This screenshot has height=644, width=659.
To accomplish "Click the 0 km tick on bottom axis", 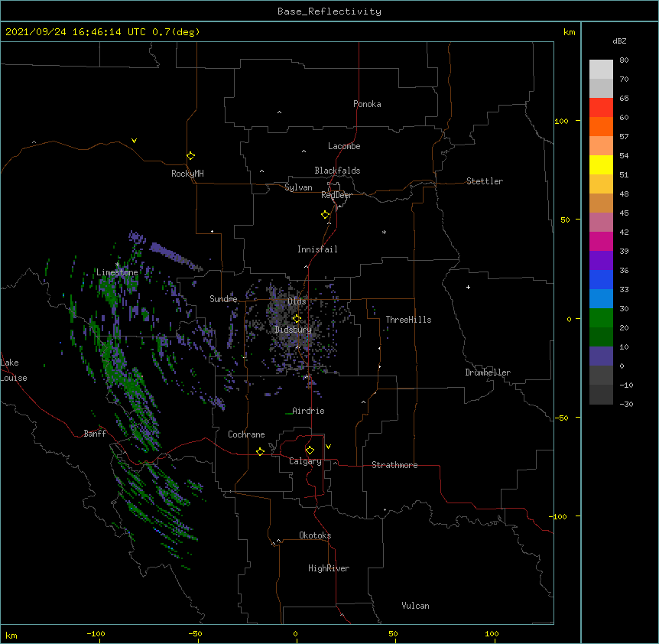I will [x=295, y=633].
